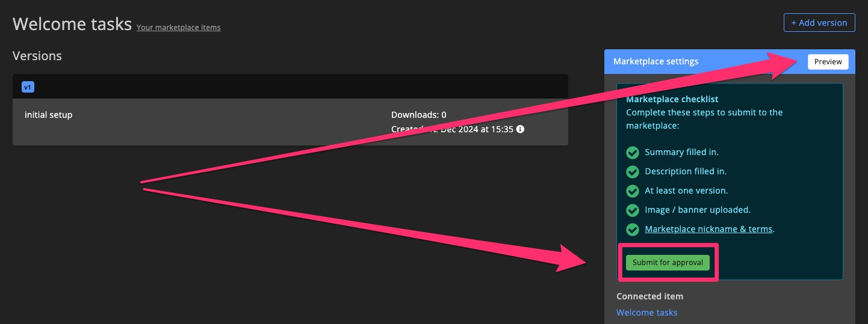Click the Versions section heading
The width and height of the screenshot is (868, 324).
click(x=37, y=56)
